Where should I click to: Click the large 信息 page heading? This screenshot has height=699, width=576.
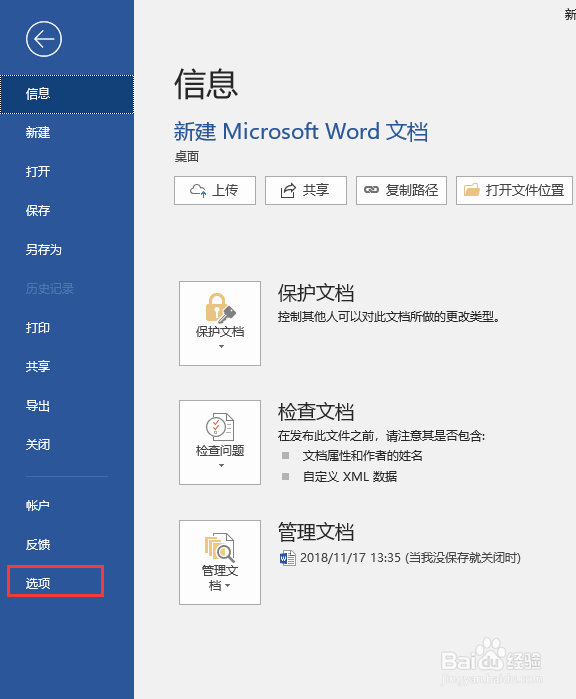point(206,84)
